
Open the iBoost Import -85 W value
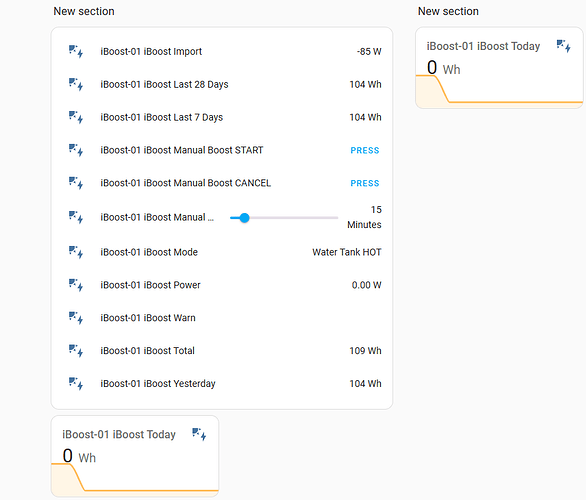tap(369, 52)
